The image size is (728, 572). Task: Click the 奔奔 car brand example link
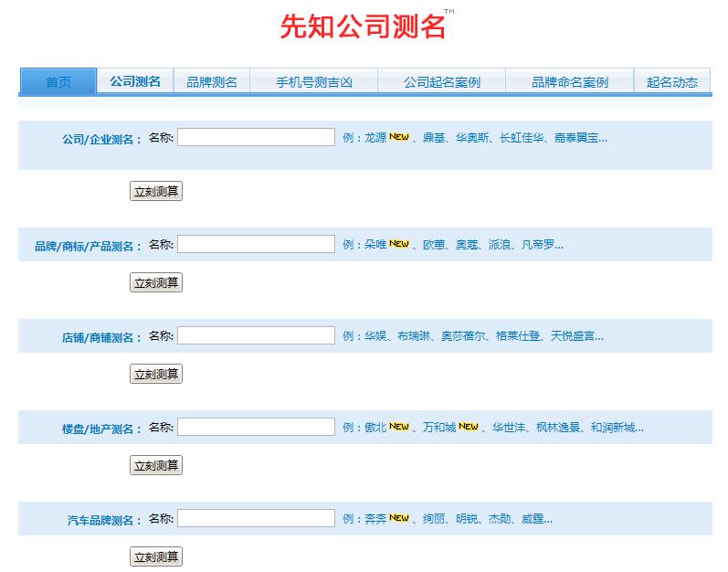(375, 519)
